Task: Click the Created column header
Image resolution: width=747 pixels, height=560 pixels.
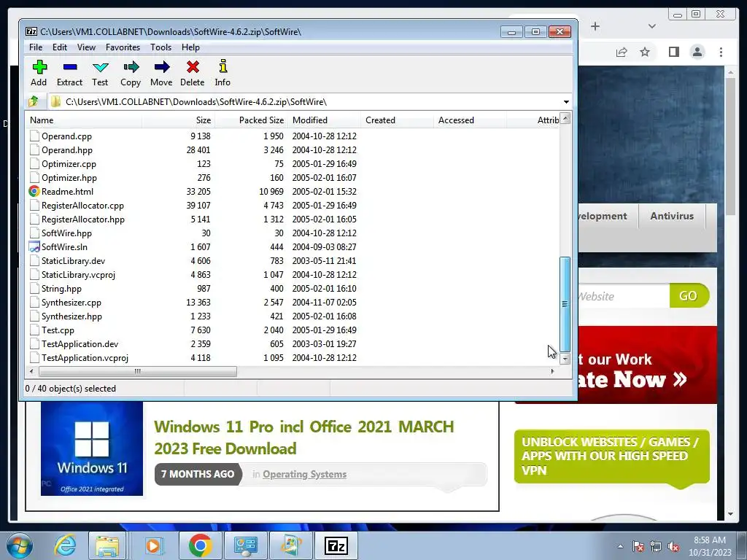Action: click(398, 120)
